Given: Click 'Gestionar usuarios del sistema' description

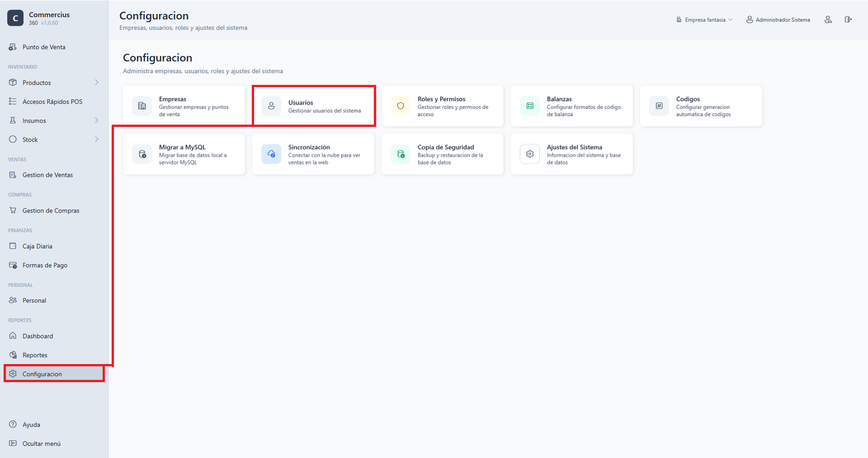Looking at the screenshot, I should point(324,111).
